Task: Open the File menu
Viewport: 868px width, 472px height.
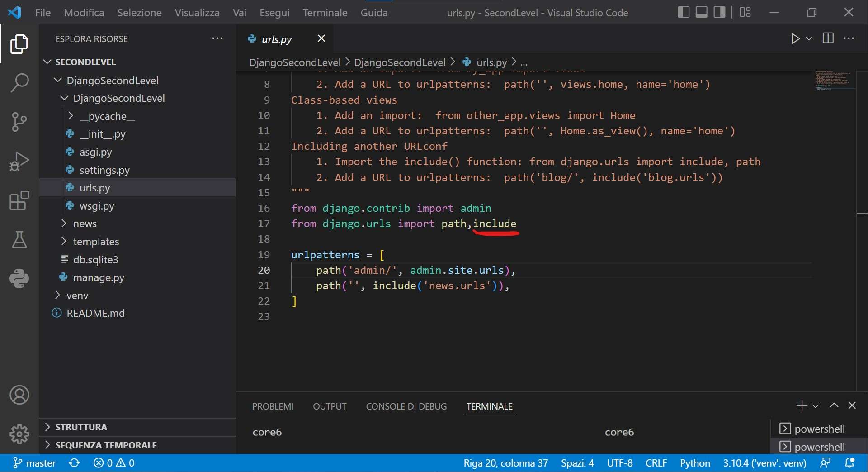Action: tap(43, 12)
